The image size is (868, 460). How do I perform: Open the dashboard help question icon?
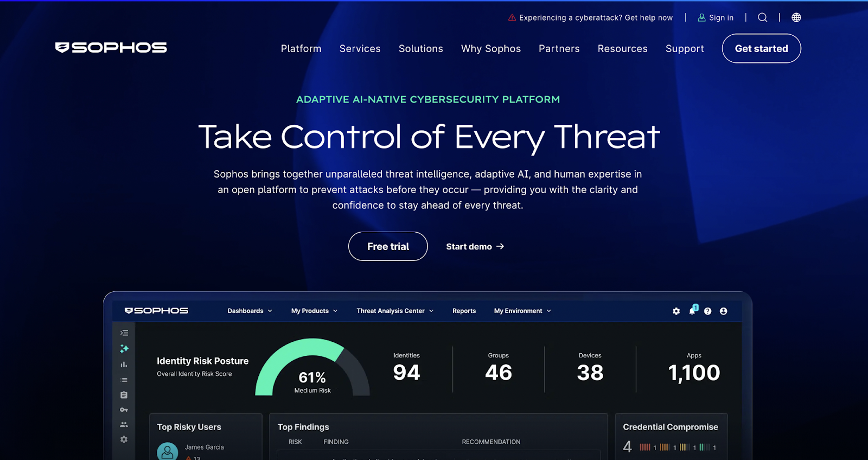pos(707,311)
